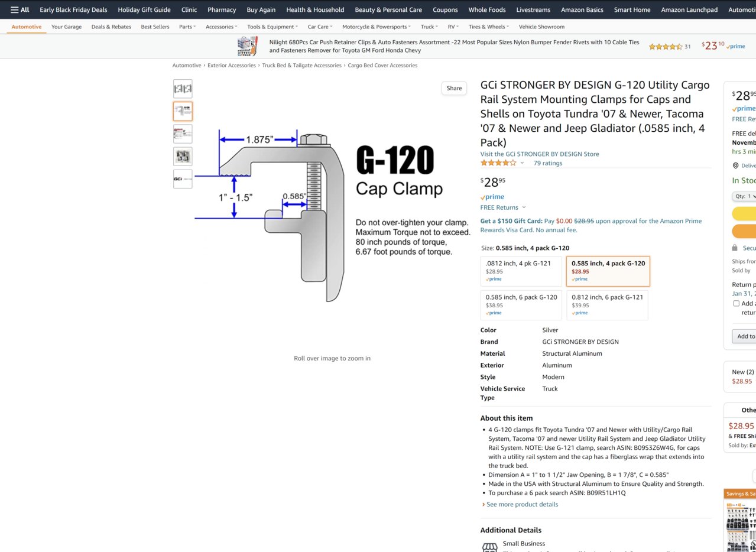Open Amazon Basics in the top nav
Image resolution: width=756 pixels, height=552 pixels.
coord(582,9)
